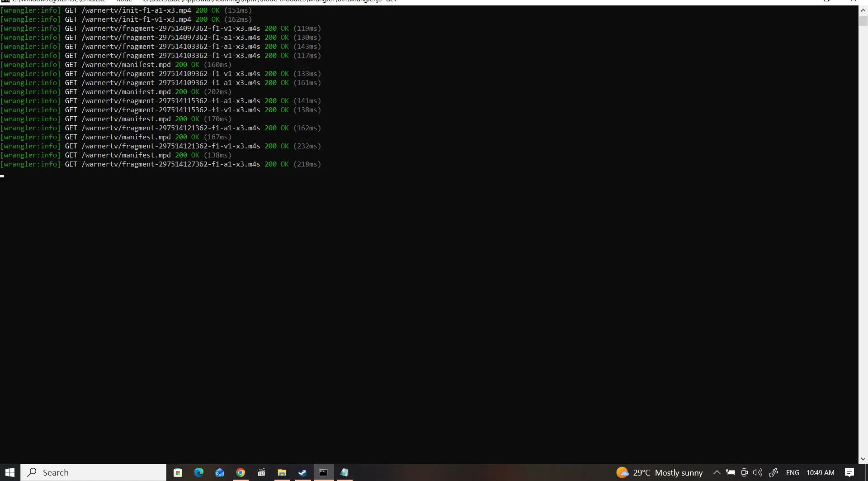Click the fragment-297514115362-f1-a1-x3.m4s path
The image size is (868, 481).
pos(171,100)
